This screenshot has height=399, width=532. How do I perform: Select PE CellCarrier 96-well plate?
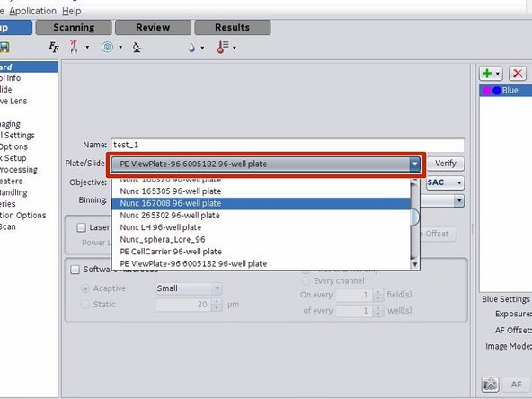(x=261, y=252)
